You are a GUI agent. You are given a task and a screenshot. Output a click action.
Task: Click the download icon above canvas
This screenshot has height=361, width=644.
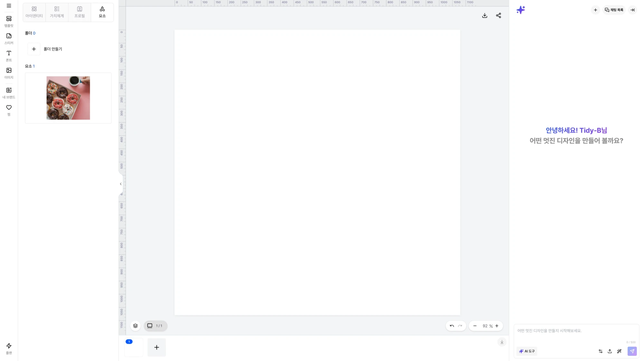[x=485, y=15]
